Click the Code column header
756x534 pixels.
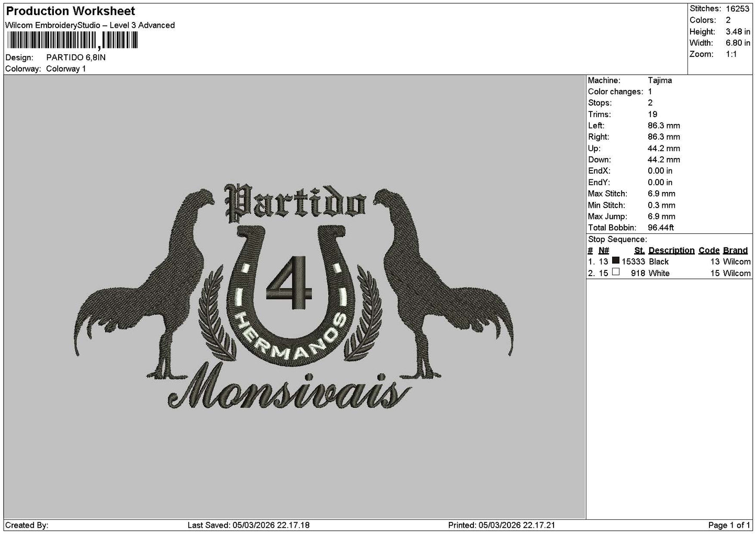pos(709,251)
